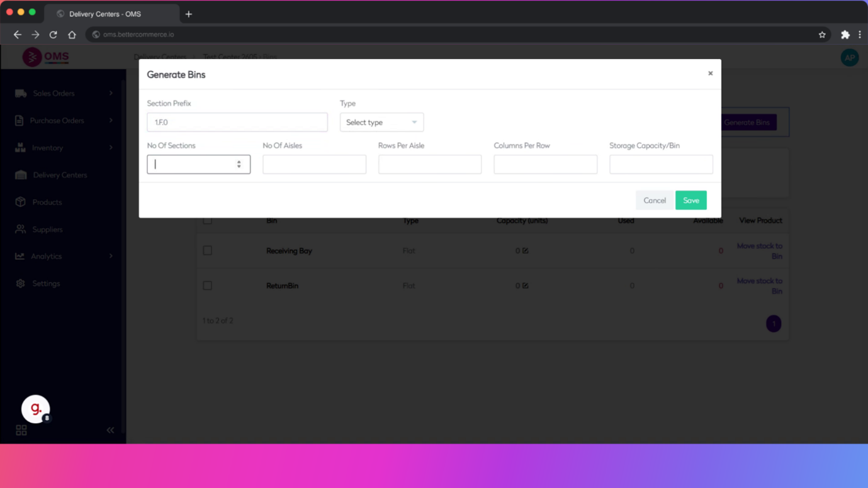Screen dimensions: 868x488
Task: Bookmark page with star icon
Action: [x=822, y=35]
